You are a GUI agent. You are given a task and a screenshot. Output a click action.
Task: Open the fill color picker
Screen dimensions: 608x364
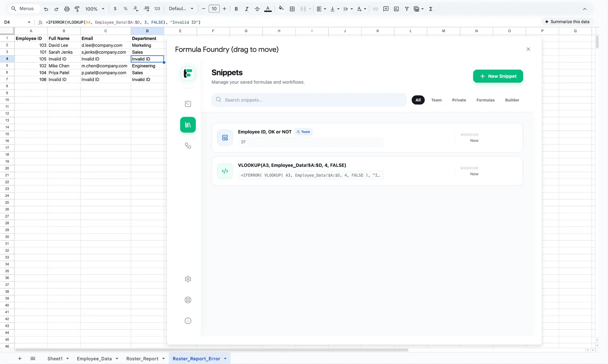pos(281,9)
